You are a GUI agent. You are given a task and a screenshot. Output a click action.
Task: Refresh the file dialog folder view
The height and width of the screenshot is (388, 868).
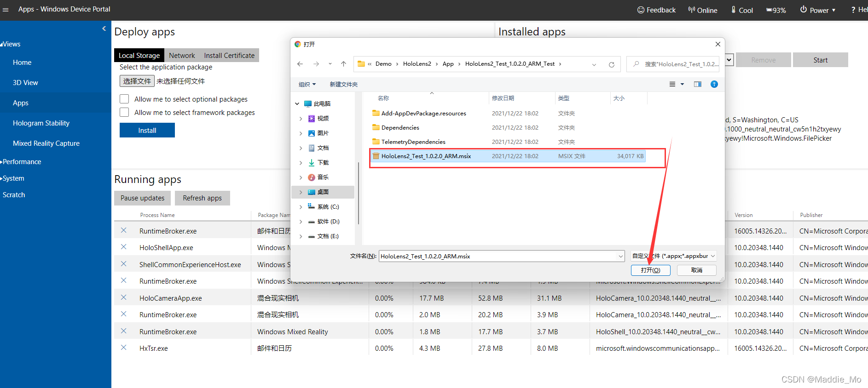click(x=612, y=64)
